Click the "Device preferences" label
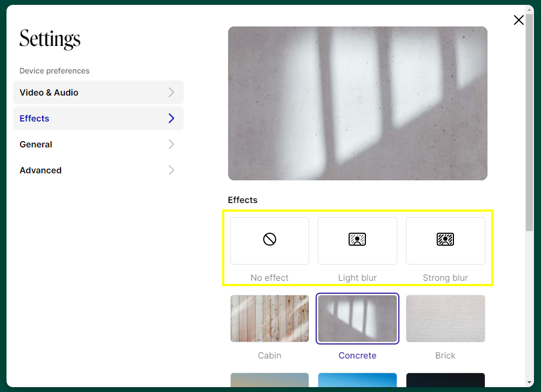 [55, 71]
